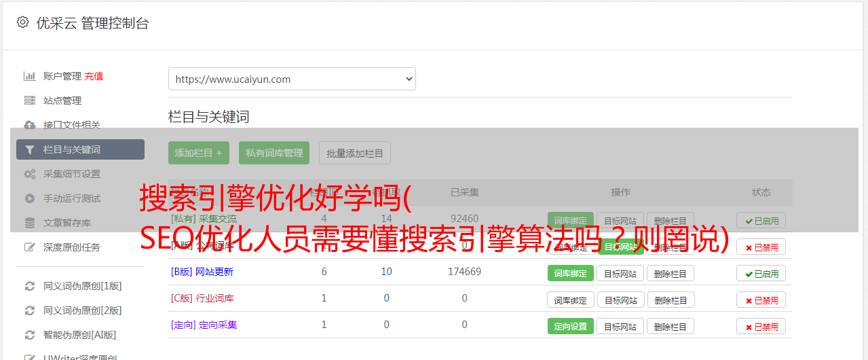Open the 接口文件相关 menu item
This screenshot has width=868, height=360.
click(72, 125)
